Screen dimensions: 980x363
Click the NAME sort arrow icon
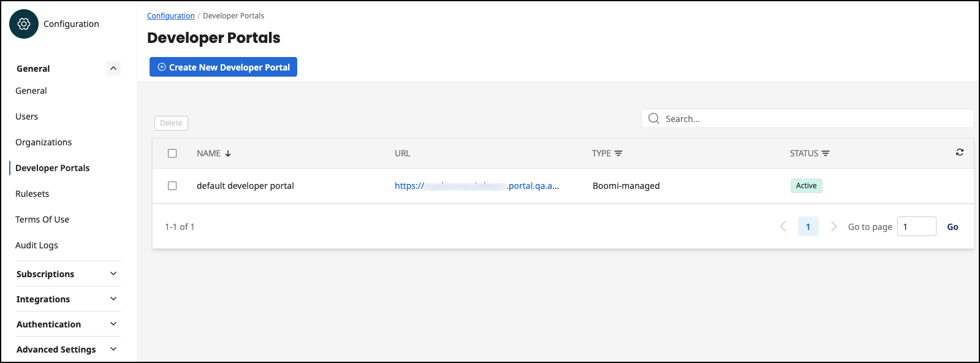click(228, 153)
